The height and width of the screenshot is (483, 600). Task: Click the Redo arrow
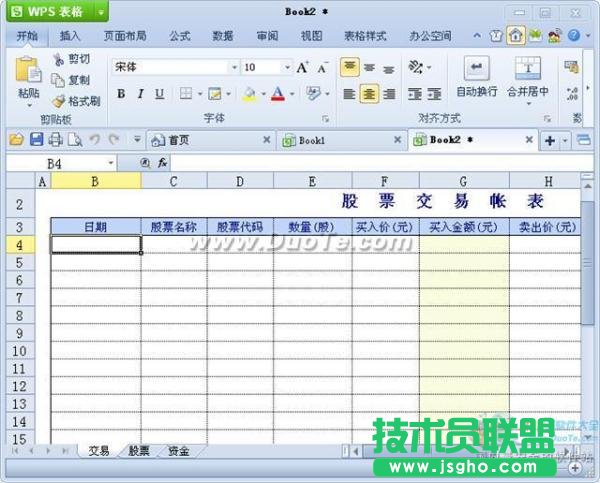coord(114,140)
